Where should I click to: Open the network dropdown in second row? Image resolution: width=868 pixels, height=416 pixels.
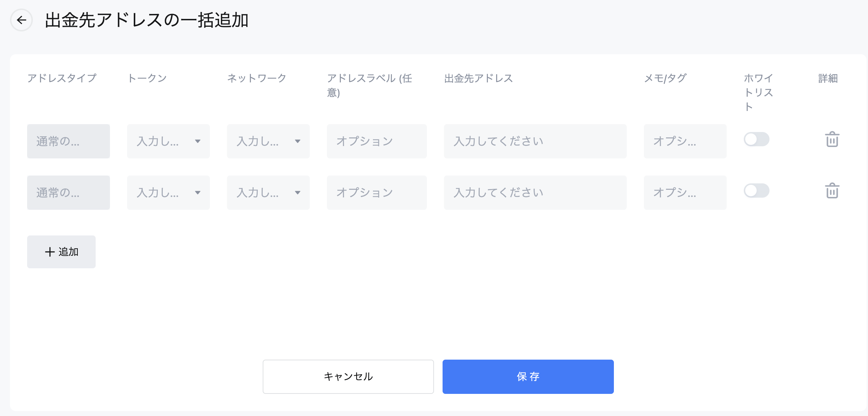(x=268, y=193)
